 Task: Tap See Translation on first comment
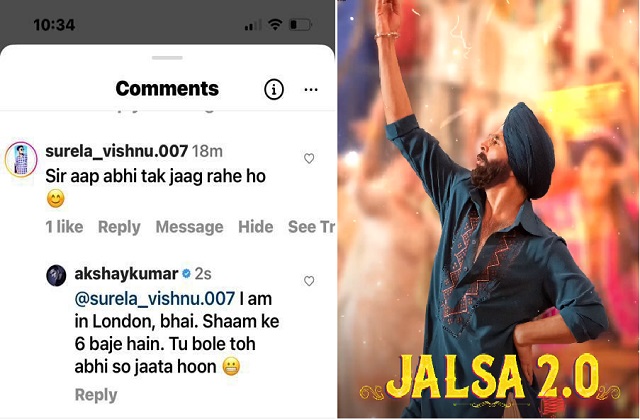pos(311,227)
